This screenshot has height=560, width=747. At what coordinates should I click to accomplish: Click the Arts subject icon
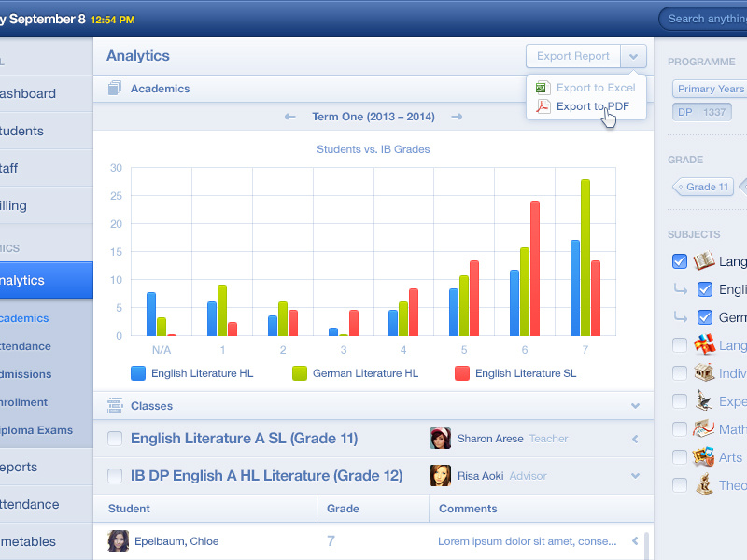pos(704,457)
